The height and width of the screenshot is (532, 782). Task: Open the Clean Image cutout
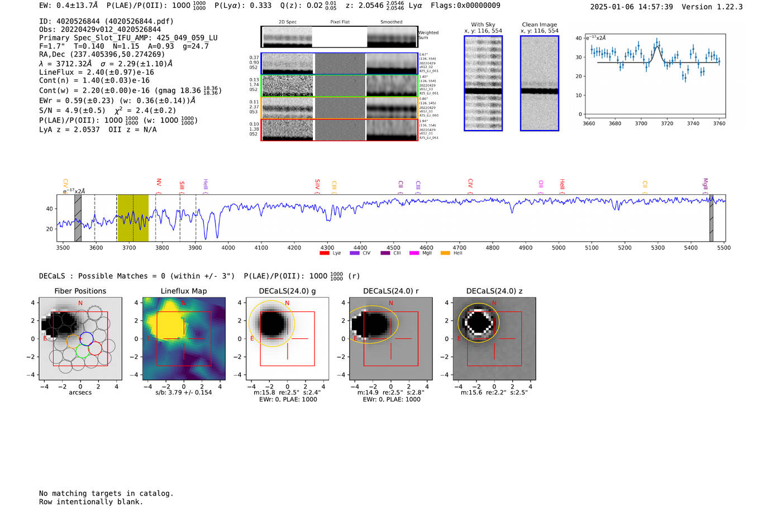tap(540, 83)
